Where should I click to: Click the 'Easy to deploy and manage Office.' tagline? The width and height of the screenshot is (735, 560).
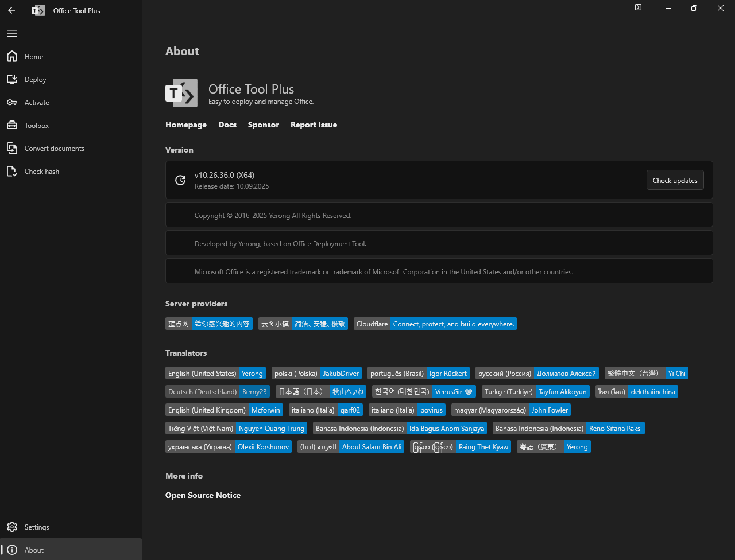(261, 102)
